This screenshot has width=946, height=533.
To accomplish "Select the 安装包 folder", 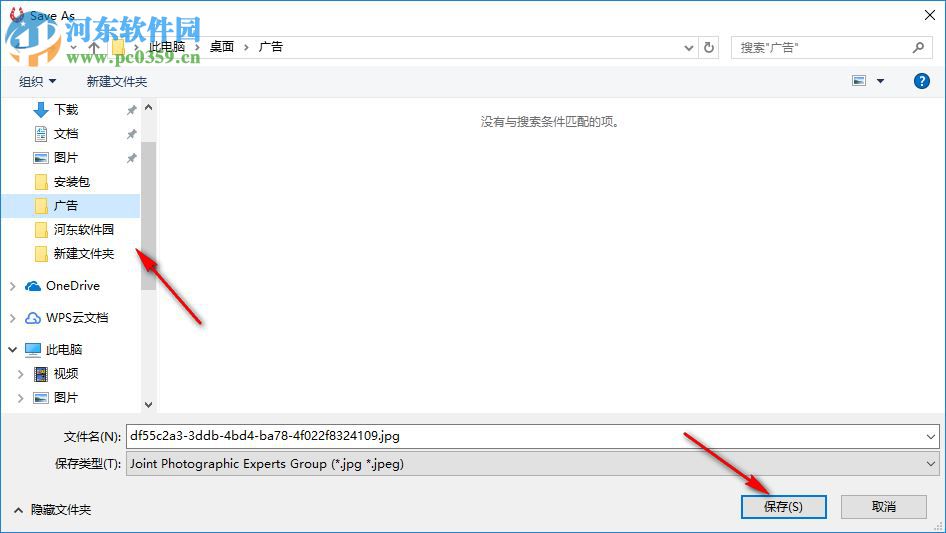I will pos(71,182).
